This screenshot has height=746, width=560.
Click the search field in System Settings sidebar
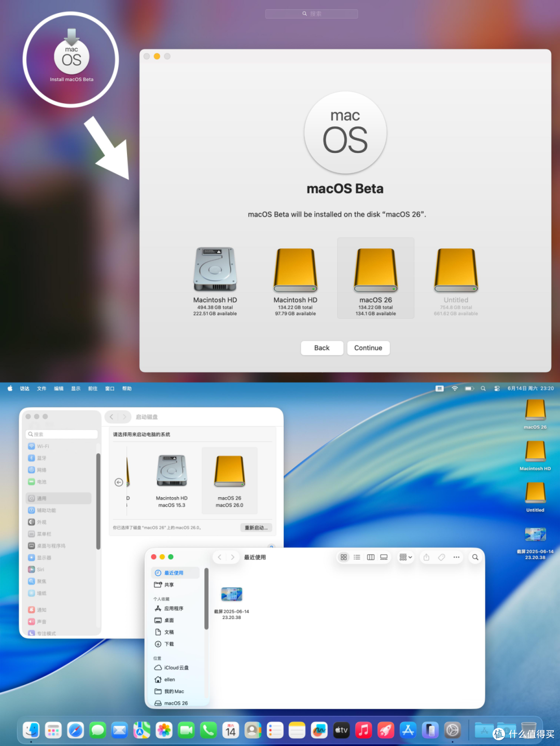coord(62,434)
